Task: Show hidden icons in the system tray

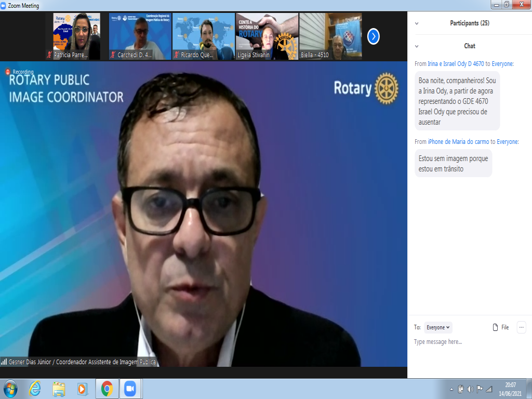Action: [x=453, y=389]
